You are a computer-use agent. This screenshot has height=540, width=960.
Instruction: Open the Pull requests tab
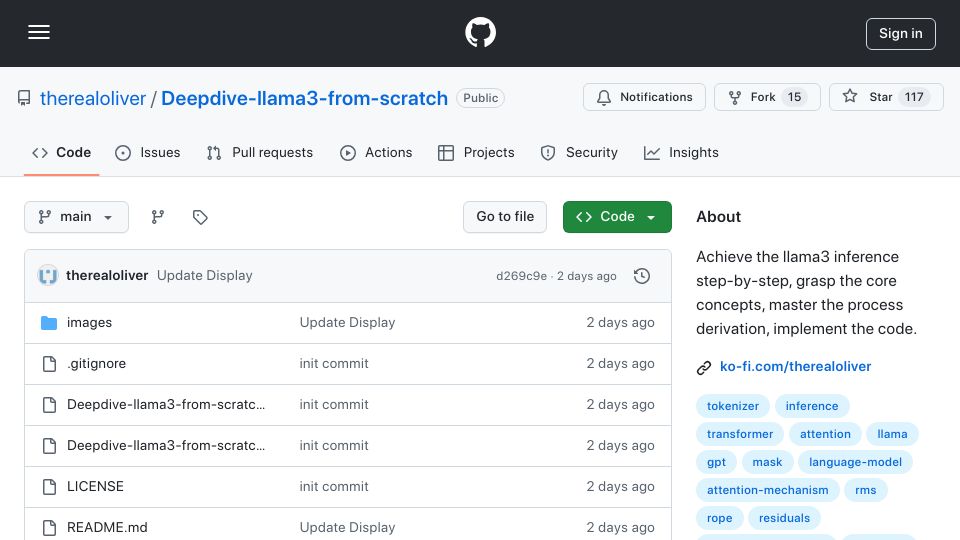(x=260, y=152)
